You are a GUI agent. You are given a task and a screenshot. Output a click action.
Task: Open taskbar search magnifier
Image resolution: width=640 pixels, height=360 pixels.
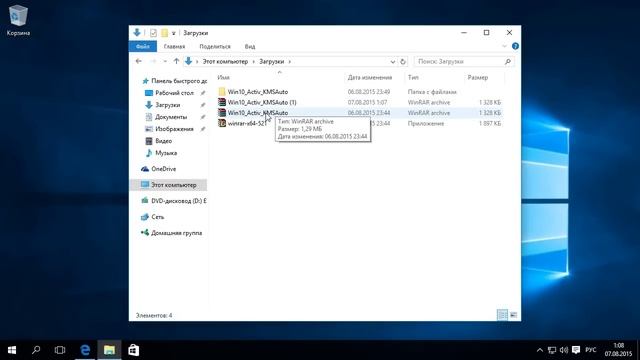click(x=36, y=350)
